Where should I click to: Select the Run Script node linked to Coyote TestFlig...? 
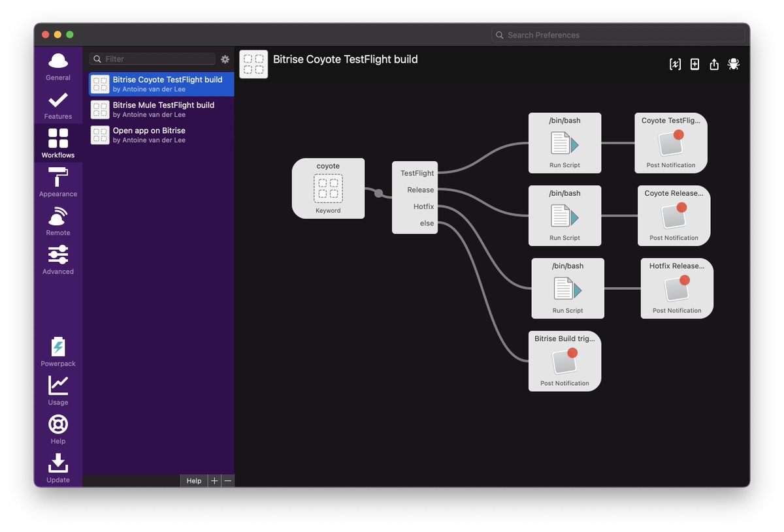[564, 143]
